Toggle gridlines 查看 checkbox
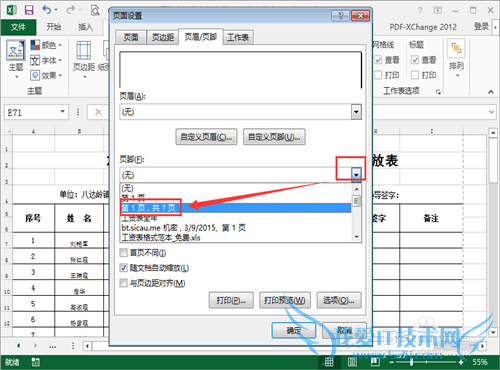The image size is (500, 370). [x=378, y=60]
